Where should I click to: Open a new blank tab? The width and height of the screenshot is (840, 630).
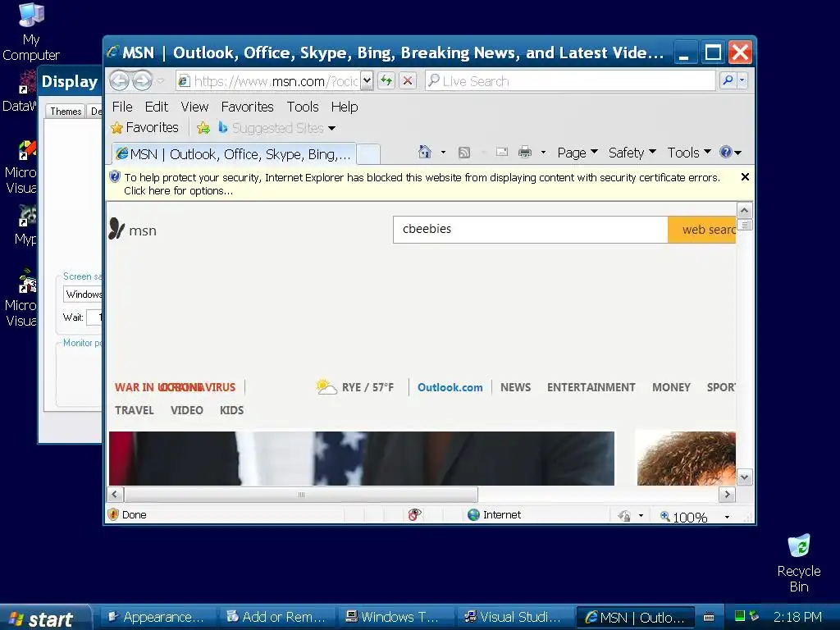point(368,154)
